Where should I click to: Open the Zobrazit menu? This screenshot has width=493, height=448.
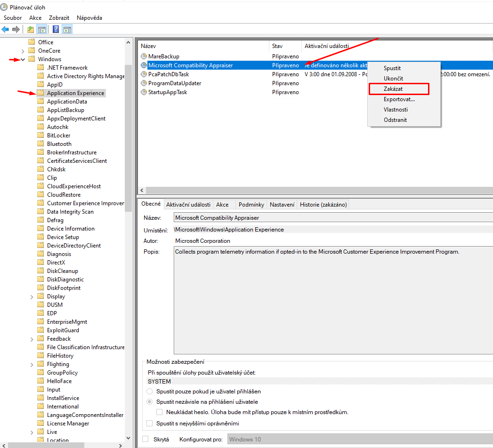tap(59, 18)
